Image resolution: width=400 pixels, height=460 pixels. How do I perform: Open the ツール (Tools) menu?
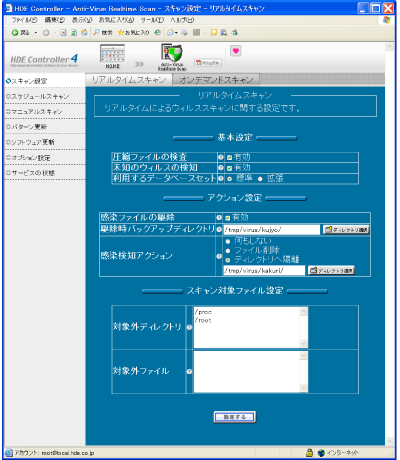tap(152, 20)
